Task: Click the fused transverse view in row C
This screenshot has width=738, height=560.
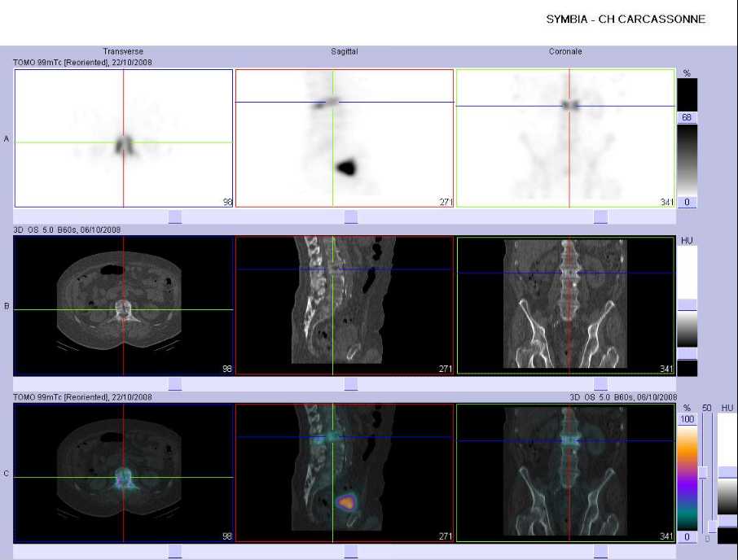Action: coord(123,473)
